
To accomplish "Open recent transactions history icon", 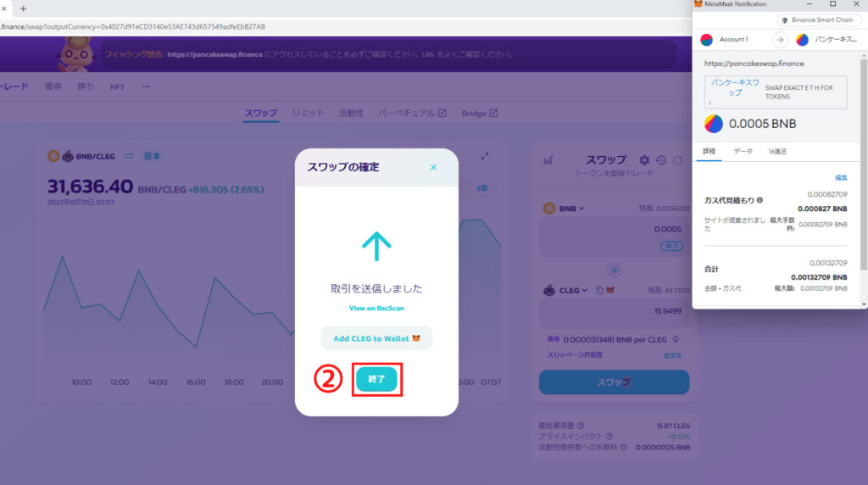I will (661, 160).
